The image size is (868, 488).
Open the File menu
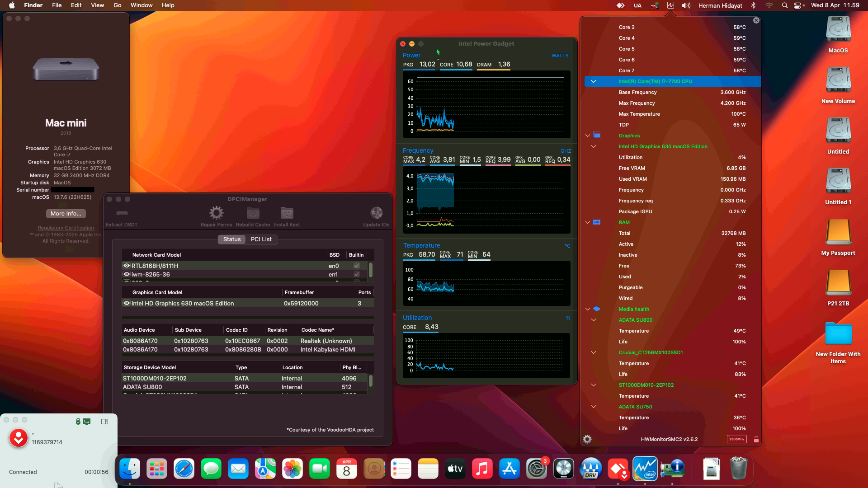tap(57, 5)
